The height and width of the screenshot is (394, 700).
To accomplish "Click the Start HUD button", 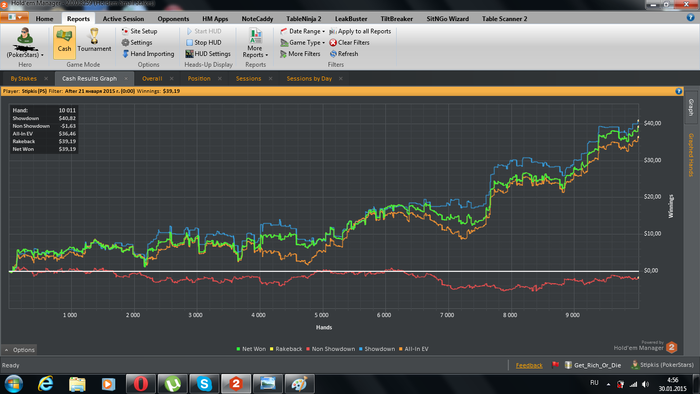I will pos(204,31).
